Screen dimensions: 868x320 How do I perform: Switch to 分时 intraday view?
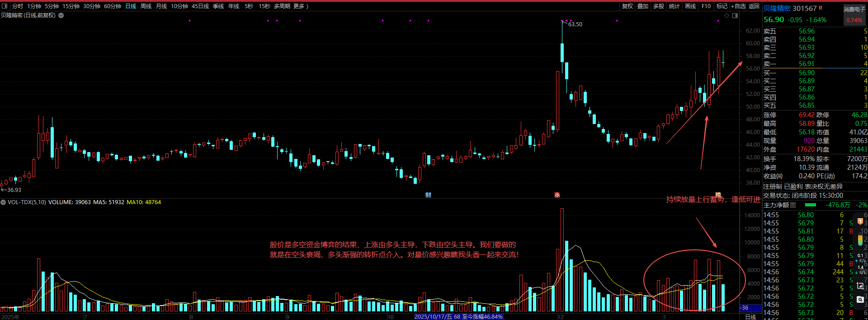click(18, 6)
